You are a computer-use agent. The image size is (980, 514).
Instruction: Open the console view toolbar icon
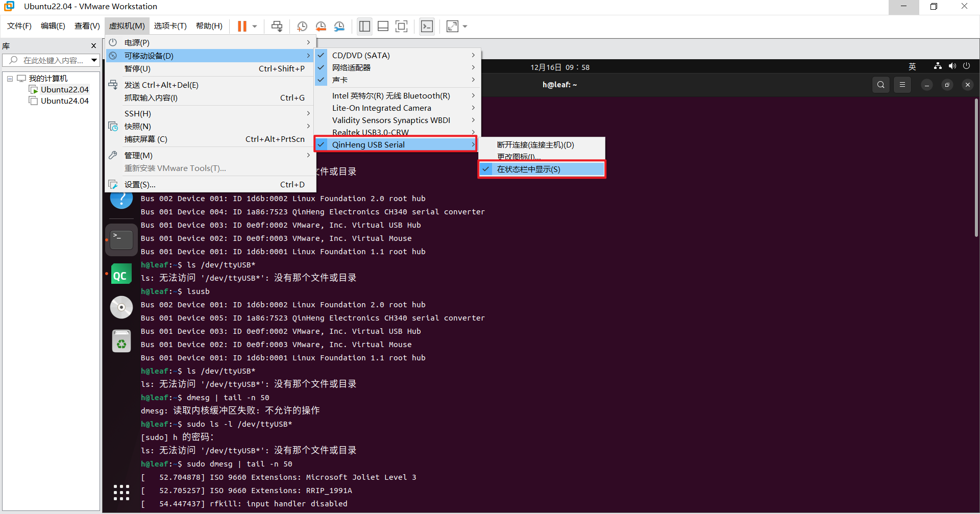(427, 27)
